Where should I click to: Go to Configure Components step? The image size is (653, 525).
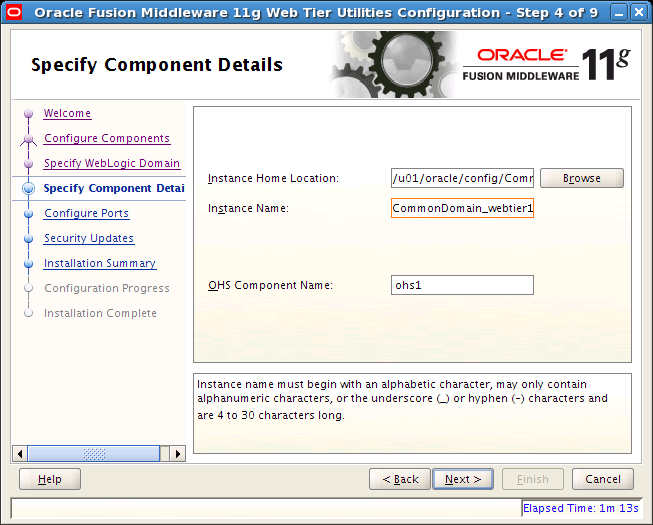pos(107,138)
